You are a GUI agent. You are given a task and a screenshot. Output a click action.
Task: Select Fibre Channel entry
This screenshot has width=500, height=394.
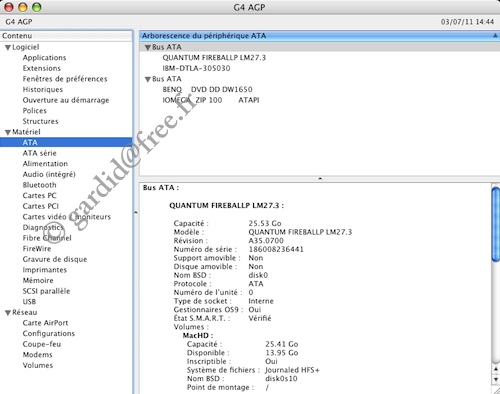pyautogui.click(x=47, y=238)
